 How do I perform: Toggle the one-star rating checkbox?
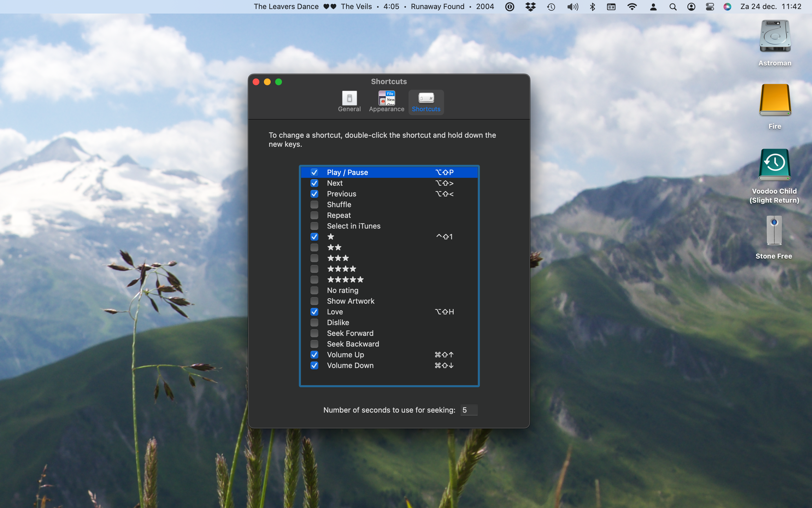click(x=314, y=237)
